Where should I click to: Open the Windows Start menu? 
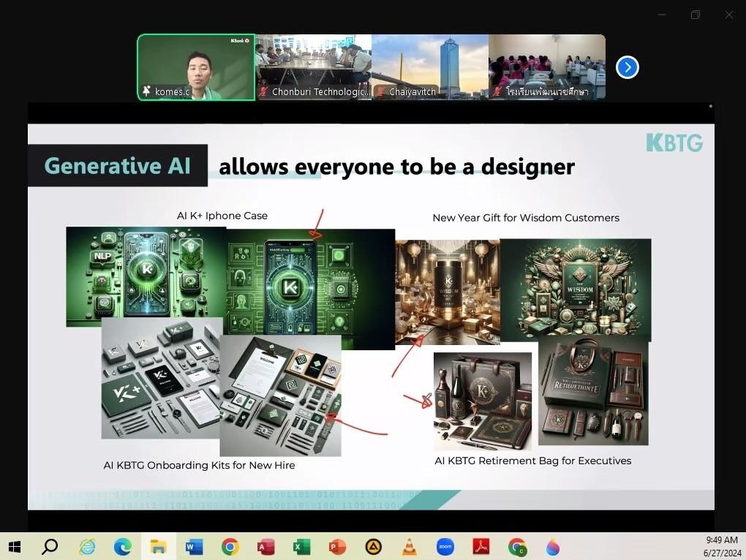point(14,546)
